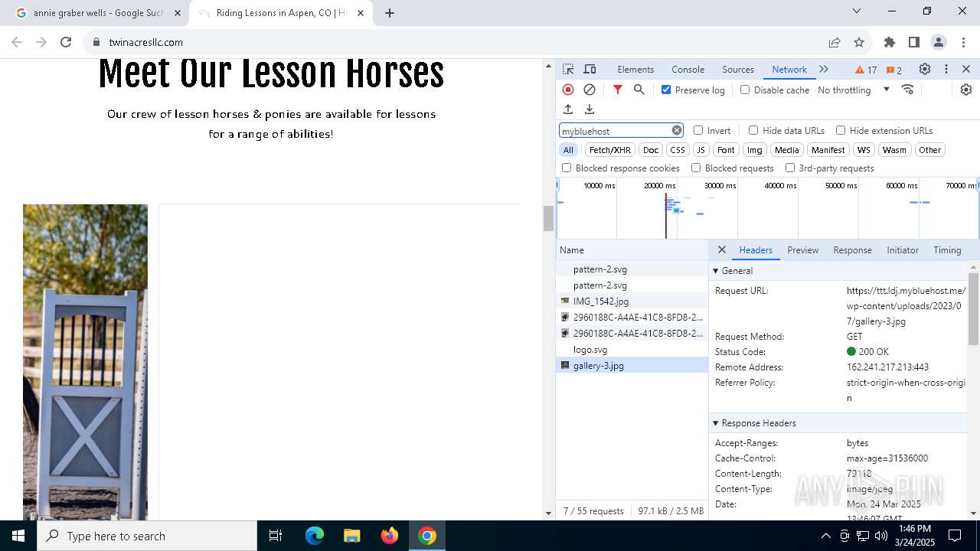Filter requests by JS

click(701, 150)
